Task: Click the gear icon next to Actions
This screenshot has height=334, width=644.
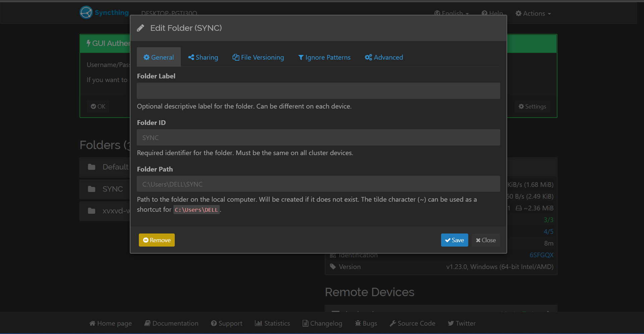Action: pos(518,13)
